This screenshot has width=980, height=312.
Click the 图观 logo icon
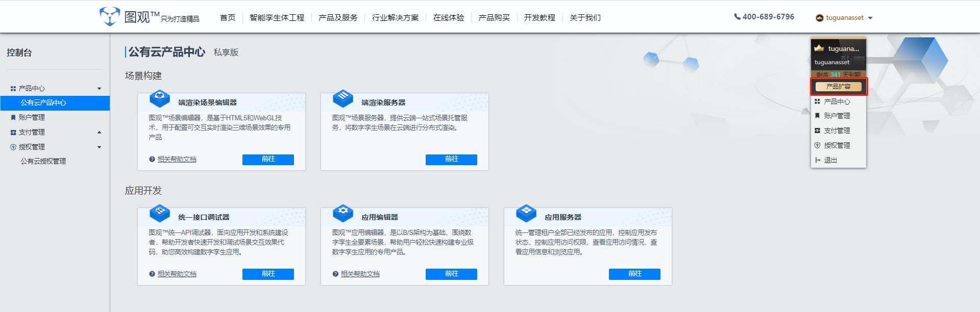[109, 16]
